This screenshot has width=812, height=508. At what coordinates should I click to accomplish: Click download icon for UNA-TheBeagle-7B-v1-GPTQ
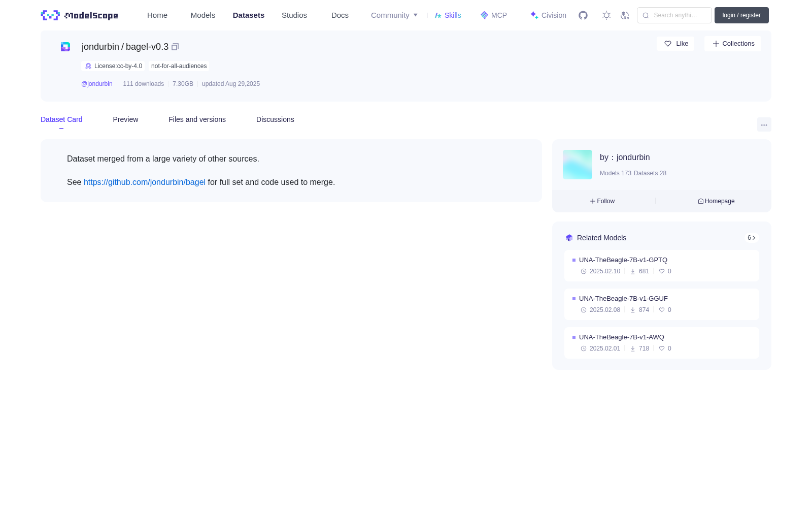point(633,271)
